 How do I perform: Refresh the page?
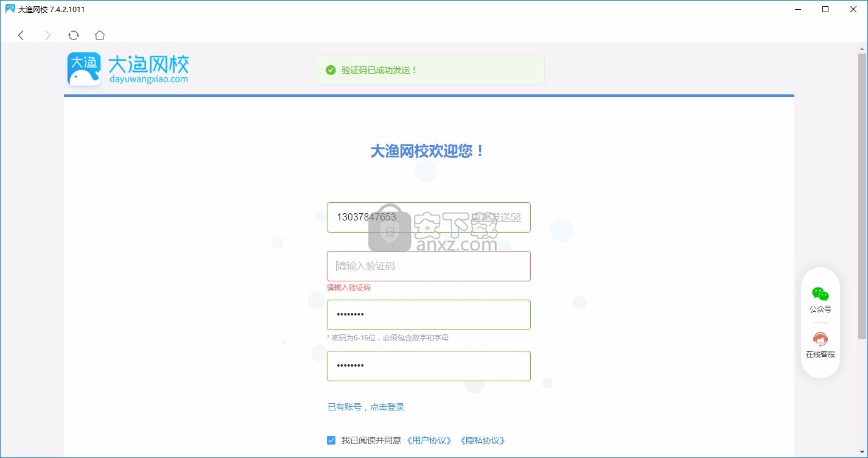(74, 35)
